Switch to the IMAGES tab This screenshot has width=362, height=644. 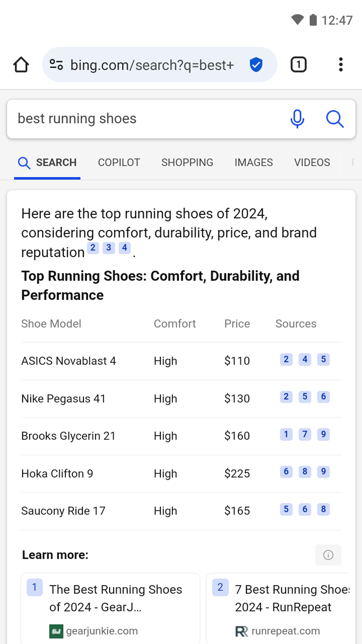[254, 163]
